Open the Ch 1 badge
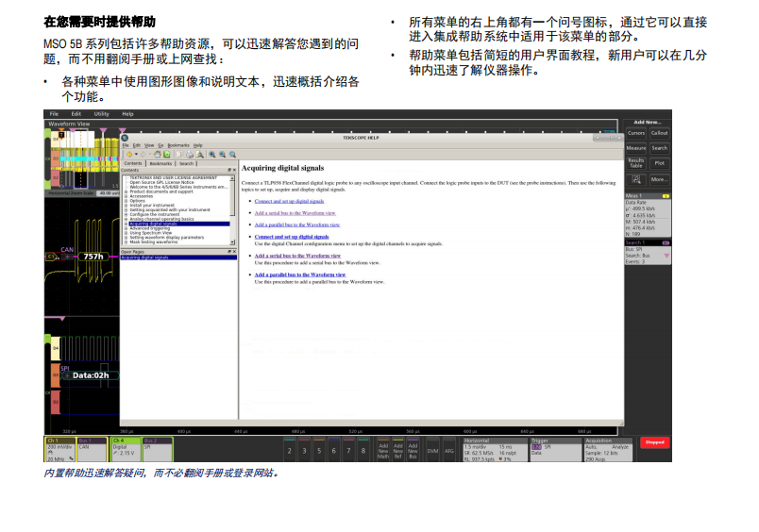This screenshot has height=532, width=759. [x=60, y=450]
